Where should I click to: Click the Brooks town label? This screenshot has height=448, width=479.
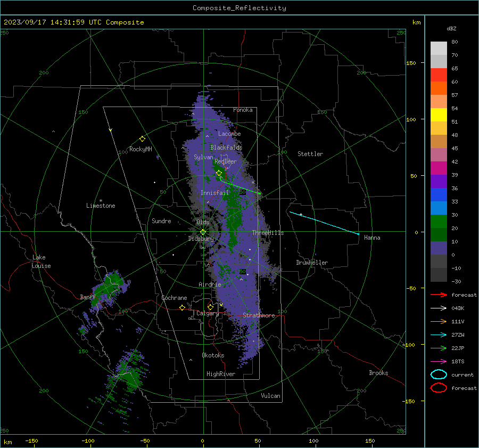(x=378, y=373)
